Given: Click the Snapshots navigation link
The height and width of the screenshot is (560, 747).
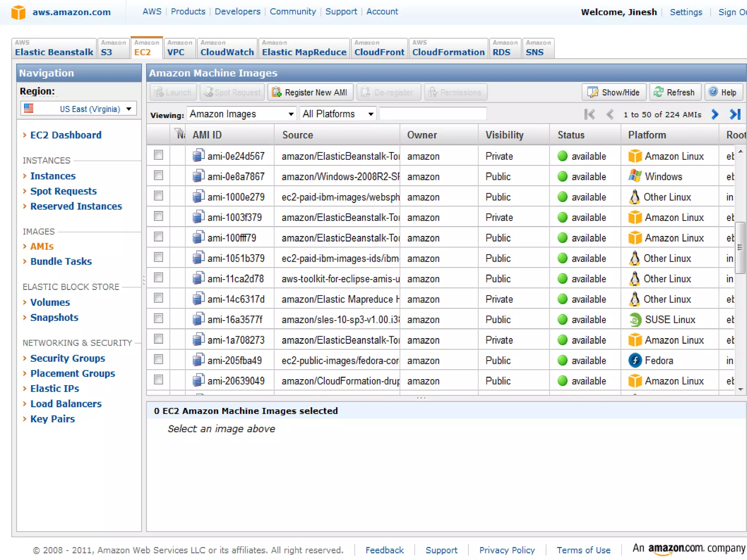Looking at the screenshot, I should 54,318.
